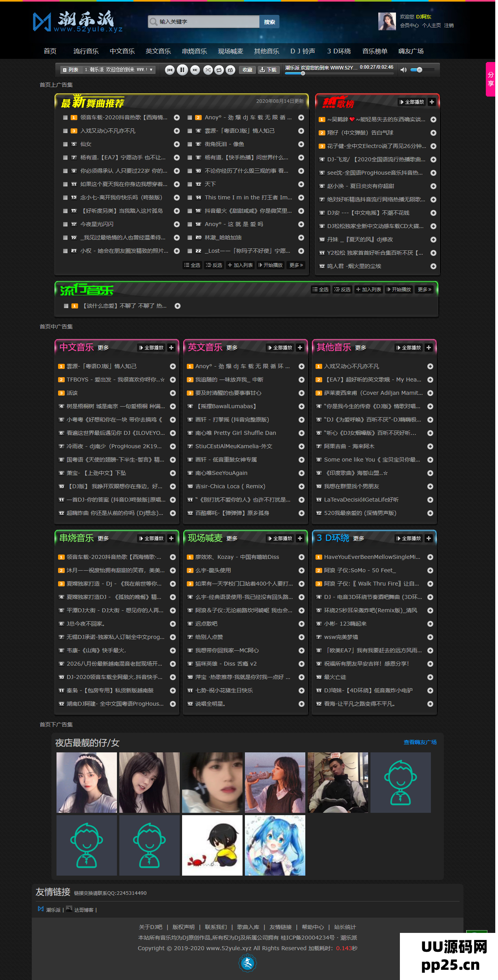Expand 更多 in 最新舞曲推荐 section
The height and width of the screenshot is (980, 498).
pos(296,265)
